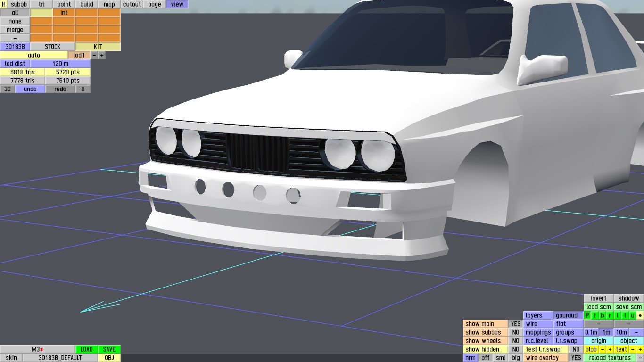This screenshot has width=644, height=362.
Task: Click the reload textures button
Action: point(610,358)
